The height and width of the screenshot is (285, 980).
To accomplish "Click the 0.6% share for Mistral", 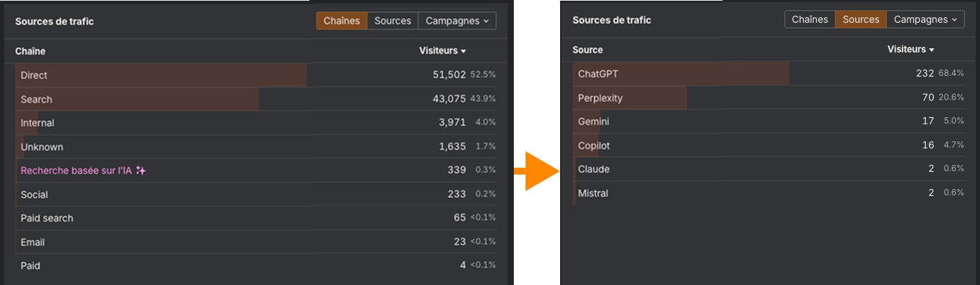I will 954,193.
